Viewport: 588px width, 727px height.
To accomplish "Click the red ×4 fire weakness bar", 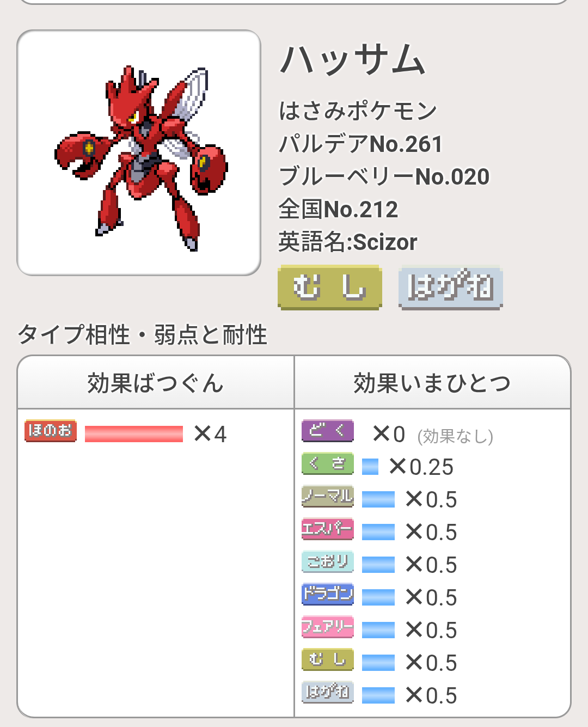I will pos(134,434).
